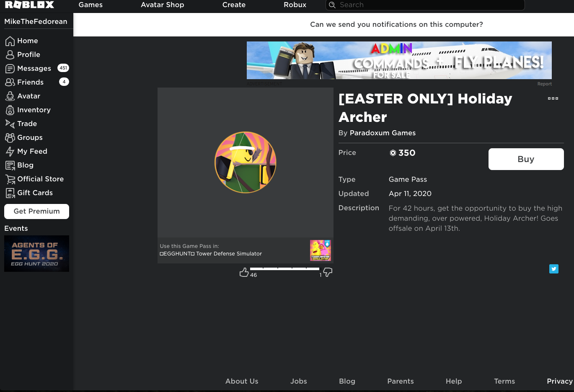Click the Home icon in sidebar
The image size is (574, 392).
10,41
